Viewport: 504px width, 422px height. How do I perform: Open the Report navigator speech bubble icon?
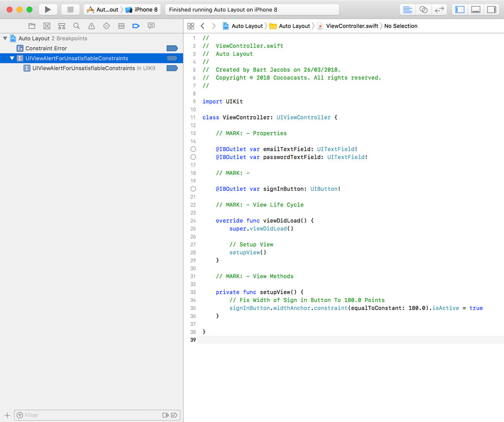151,26
